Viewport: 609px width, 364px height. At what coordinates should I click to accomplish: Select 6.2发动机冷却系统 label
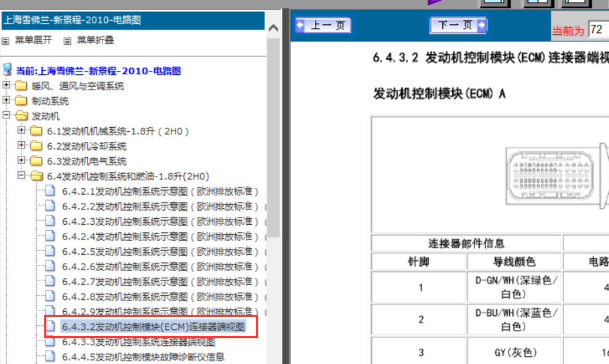point(86,147)
